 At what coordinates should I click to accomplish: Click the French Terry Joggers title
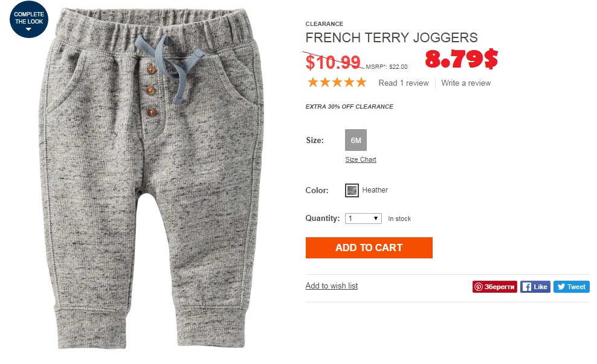click(x=392, y=37)
